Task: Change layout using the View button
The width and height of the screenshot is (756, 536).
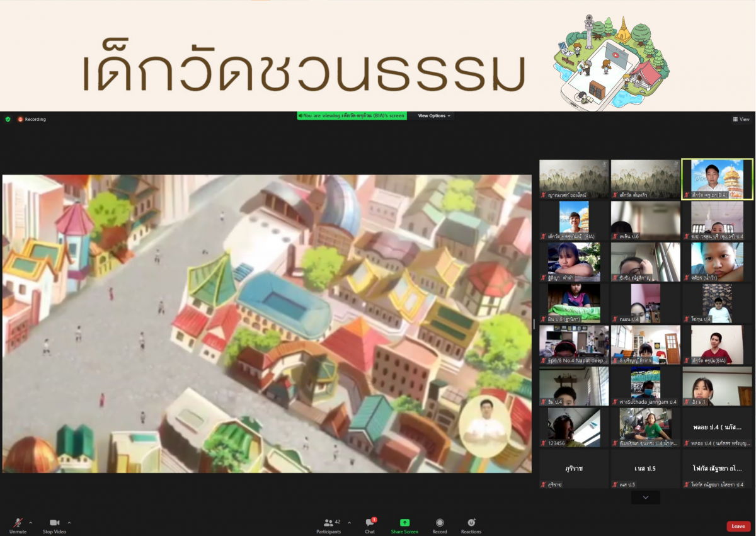Action: [741, 119]
